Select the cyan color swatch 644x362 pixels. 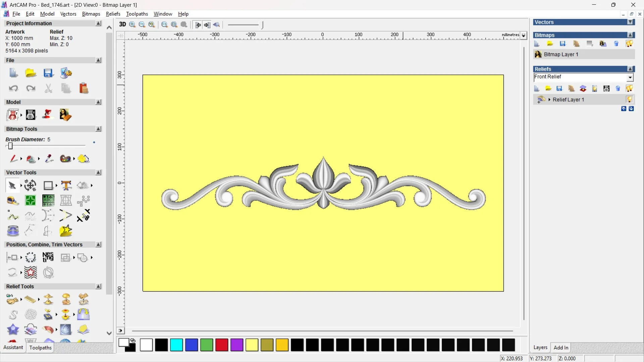coord(176,345)
